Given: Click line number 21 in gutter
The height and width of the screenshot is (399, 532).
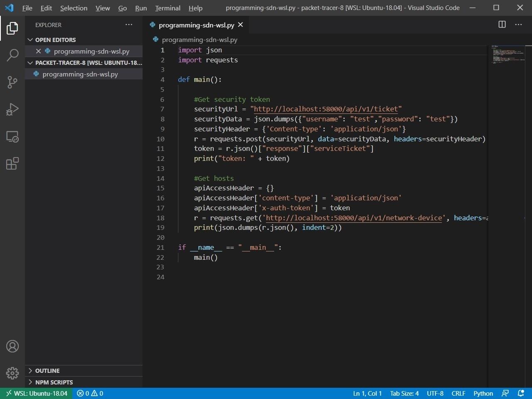Looking at the screenshot, I should click(160, 247).
